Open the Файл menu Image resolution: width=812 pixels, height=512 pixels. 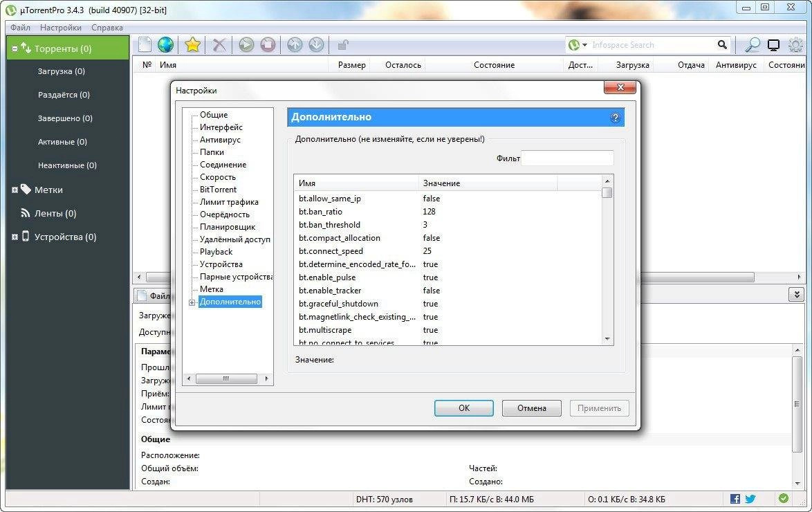[x=20, y=28]
